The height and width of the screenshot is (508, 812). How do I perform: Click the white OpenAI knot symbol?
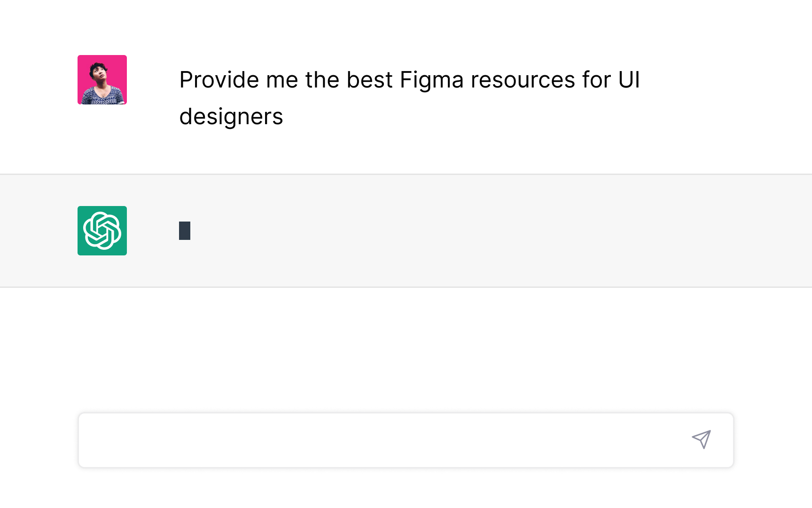point(102,230)
